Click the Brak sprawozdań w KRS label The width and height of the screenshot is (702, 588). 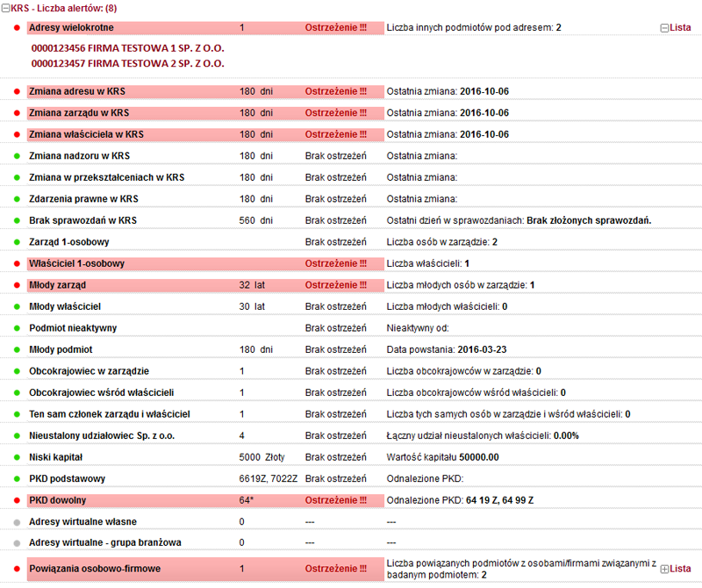tap(82, 220)
